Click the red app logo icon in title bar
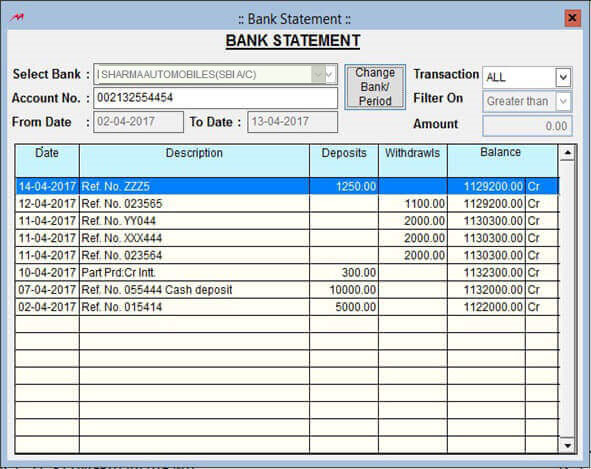Image resolution: width=591 pixels, height=469 pixels. pos(17,18)
